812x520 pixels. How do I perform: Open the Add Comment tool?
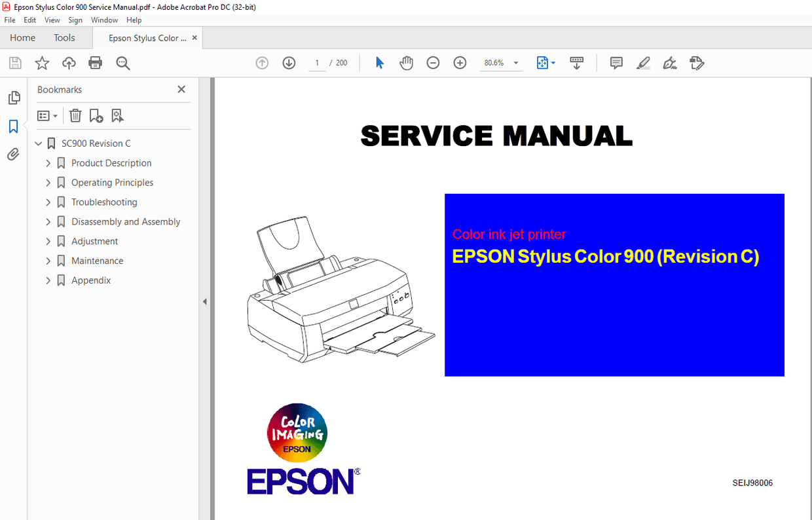tap(616, 62)
